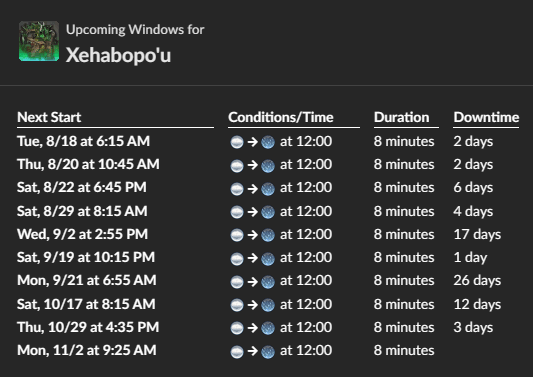Viewport: 533px width, 377px height.
Task: Click the rain weather icon in the Mon 9/21 row
Action: (x=268, y=281)
